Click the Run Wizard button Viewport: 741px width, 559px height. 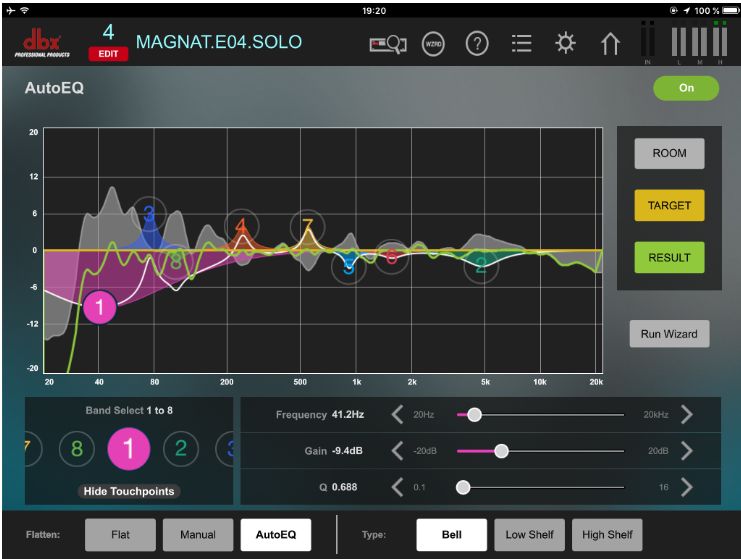pos(669,334)
